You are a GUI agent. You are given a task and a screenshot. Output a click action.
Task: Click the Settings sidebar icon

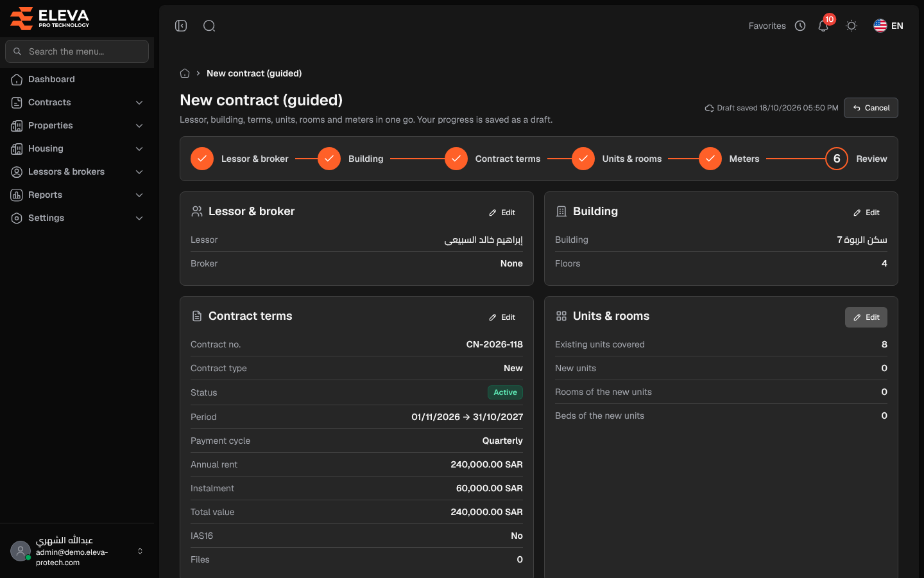click(17, 218)
